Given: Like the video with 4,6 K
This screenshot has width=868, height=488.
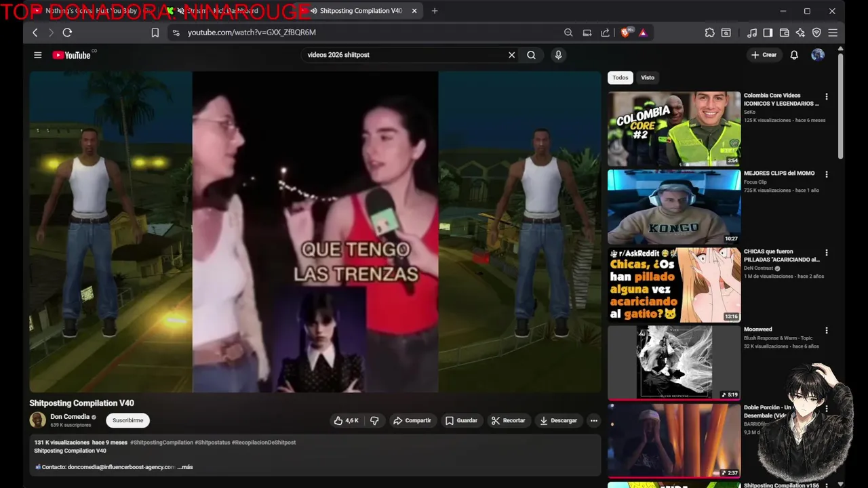Looking at the screenshot, I should tap(346, 421).
